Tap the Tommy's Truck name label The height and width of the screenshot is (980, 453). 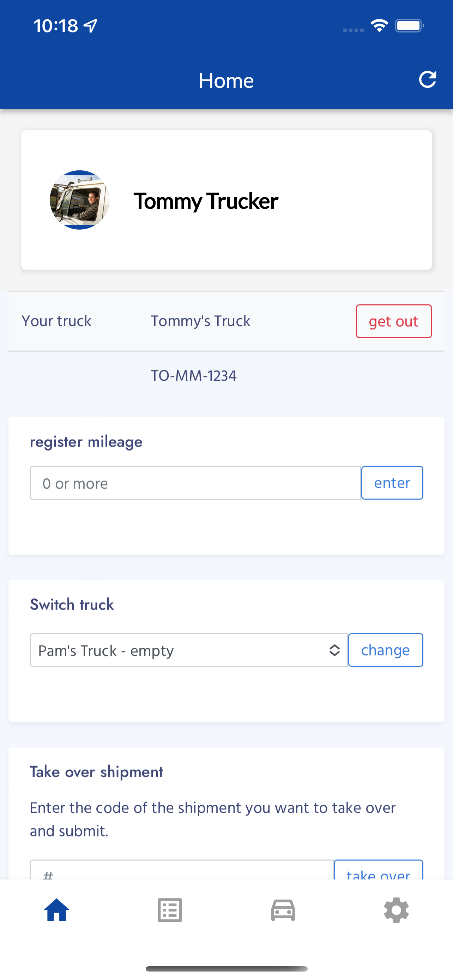coord(200,321)
